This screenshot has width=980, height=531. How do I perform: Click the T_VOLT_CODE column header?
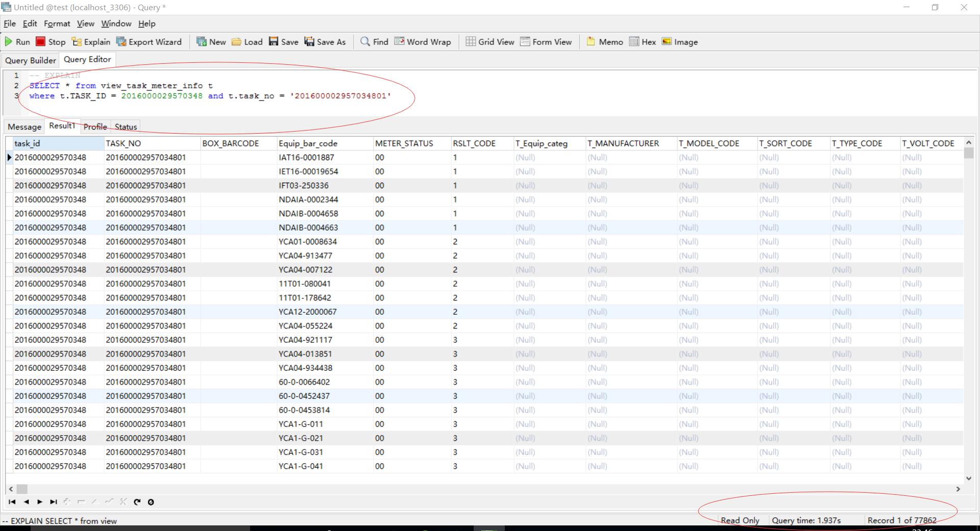(x=931, y=143)
